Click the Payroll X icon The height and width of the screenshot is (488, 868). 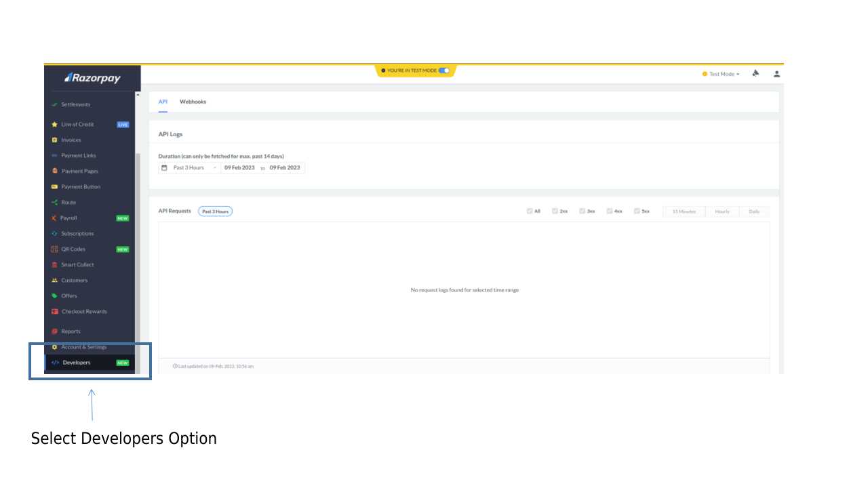[x=54, y=218]
